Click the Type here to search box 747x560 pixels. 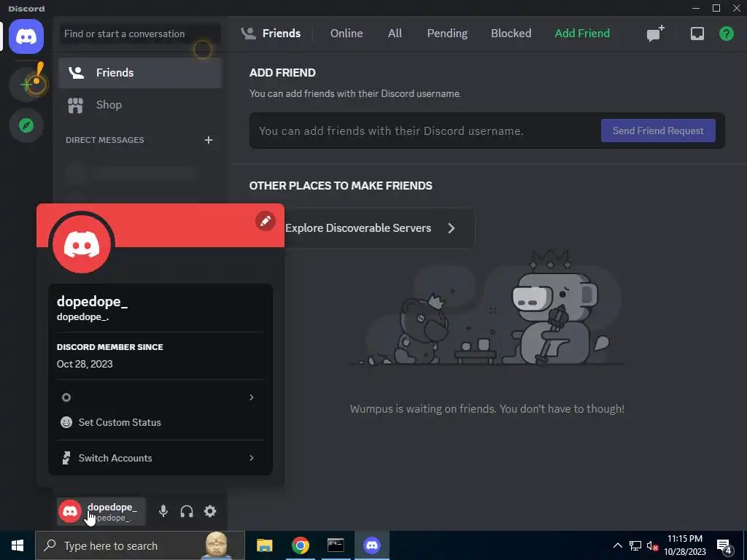tap(140, 545)
